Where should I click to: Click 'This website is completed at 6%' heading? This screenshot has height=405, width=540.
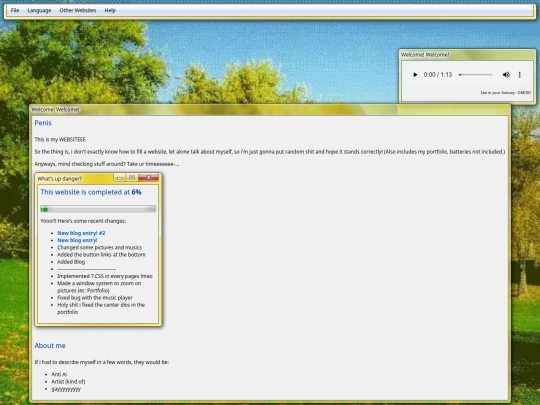point(91,192)
